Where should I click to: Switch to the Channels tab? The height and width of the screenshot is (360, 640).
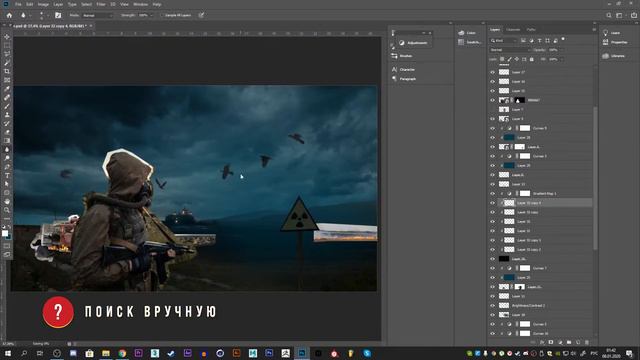click(x=513, y=30)
